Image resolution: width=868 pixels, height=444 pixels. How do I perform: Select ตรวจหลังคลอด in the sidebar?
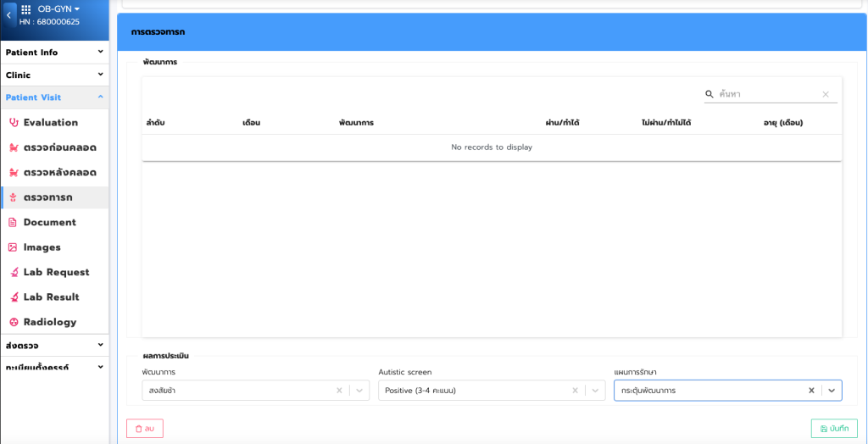tap(59, 173)
